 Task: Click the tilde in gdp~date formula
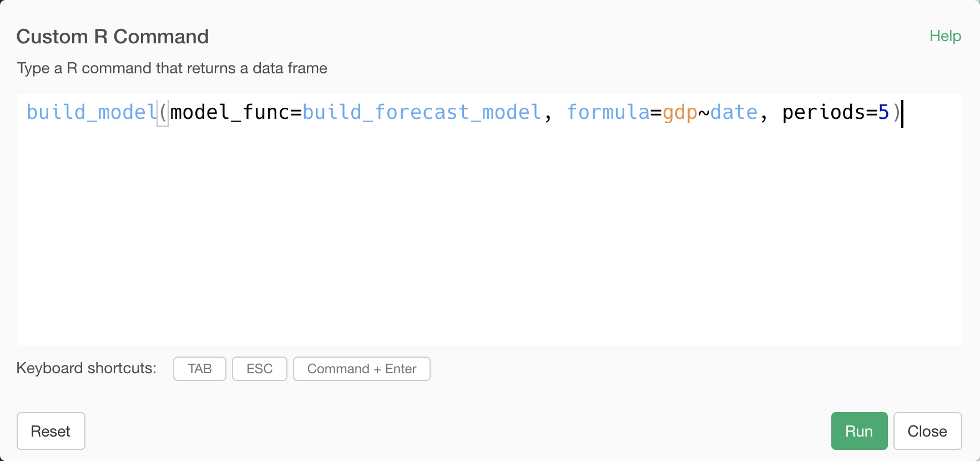coord(704,113)
